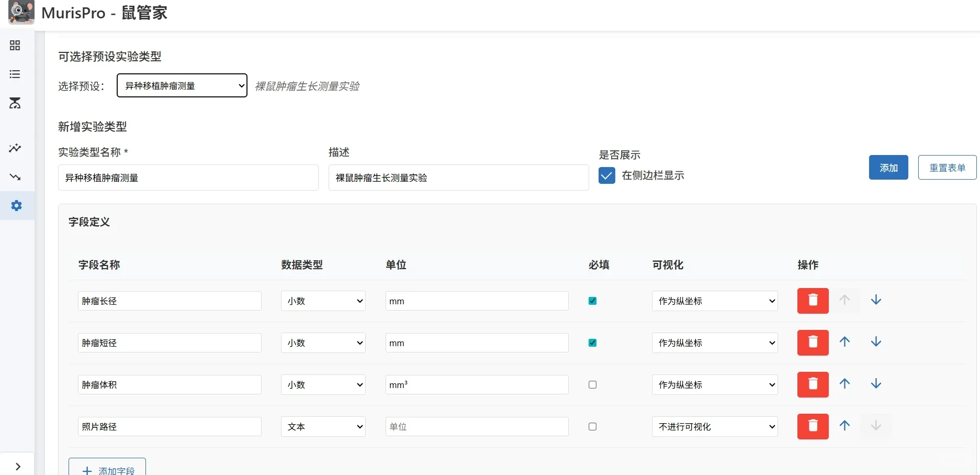The image size is (980, 475).
Task: Click the 重置表单 button
Action: point(947,167)
